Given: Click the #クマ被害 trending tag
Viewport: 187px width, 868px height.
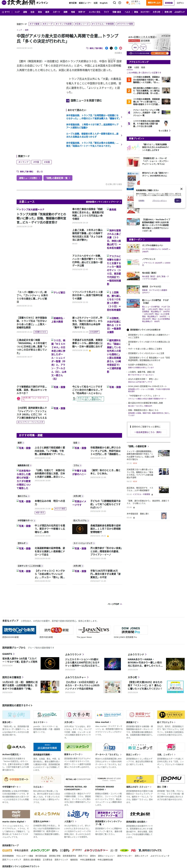Looking at the screenshot, I should point(34,24).
